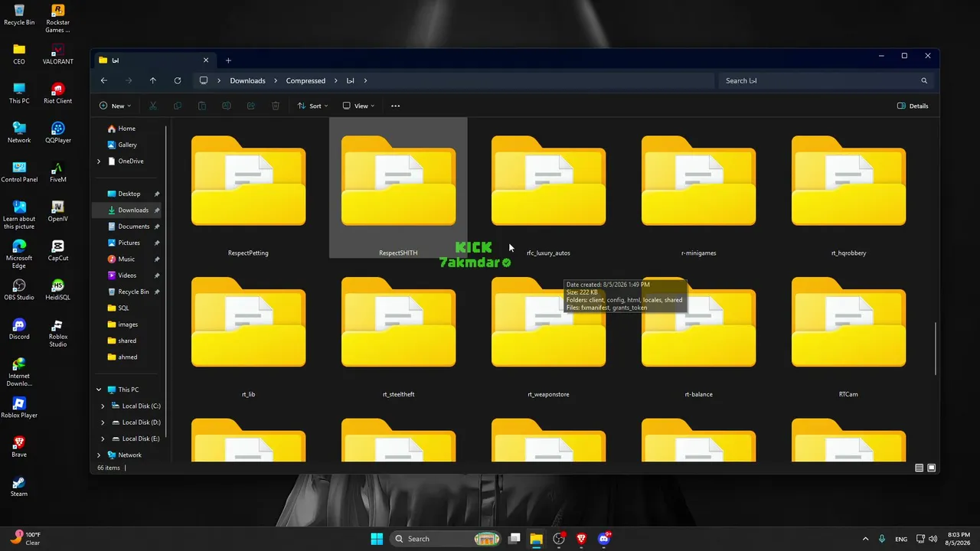Select the Internet Download Manager desktop icon

[19, 371]
